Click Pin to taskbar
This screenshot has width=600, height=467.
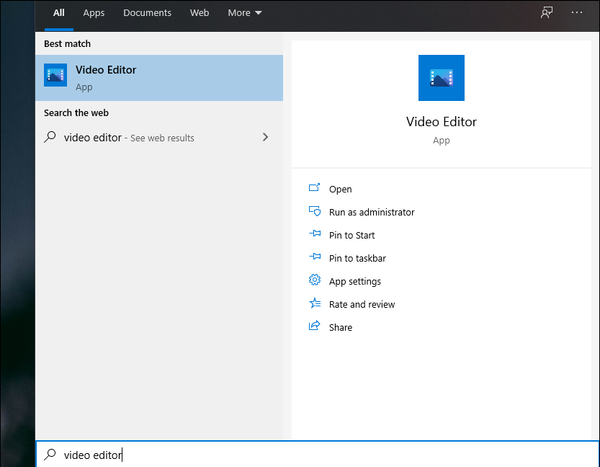pos(357,258)
